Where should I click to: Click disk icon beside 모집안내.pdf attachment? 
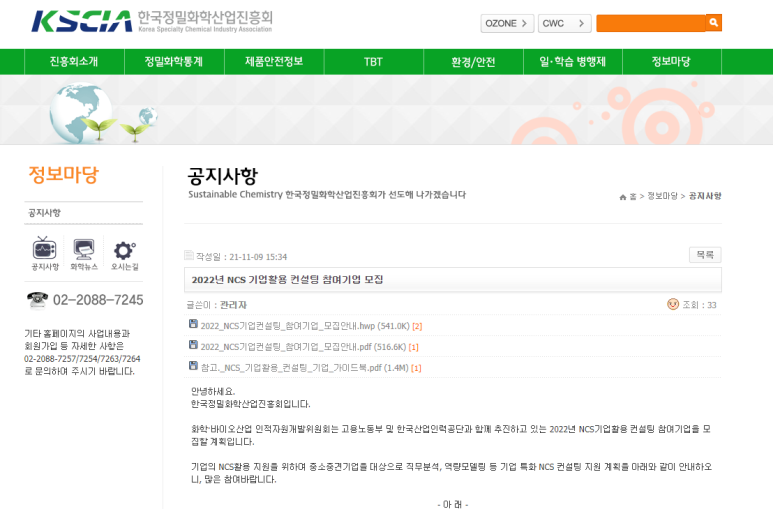point(193,345)
